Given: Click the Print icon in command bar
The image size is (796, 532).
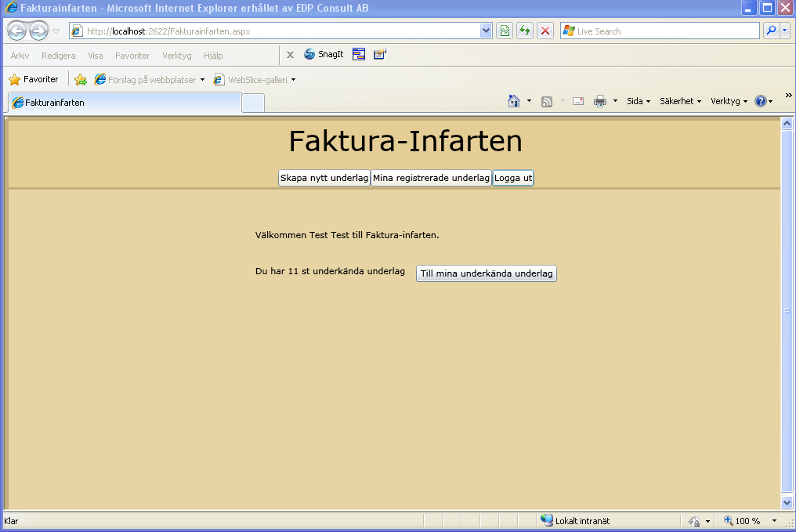Looking at the screenshot, I should click(600, 101).
